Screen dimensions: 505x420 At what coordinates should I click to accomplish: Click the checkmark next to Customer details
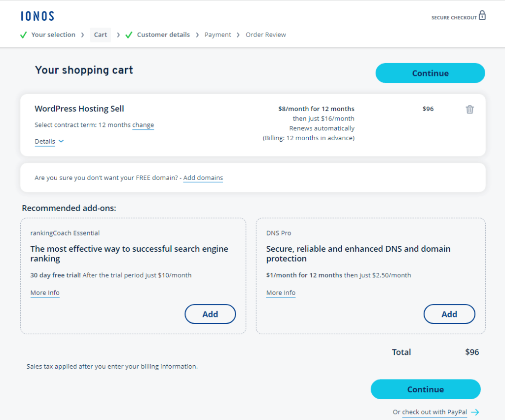tap(129, 35)
